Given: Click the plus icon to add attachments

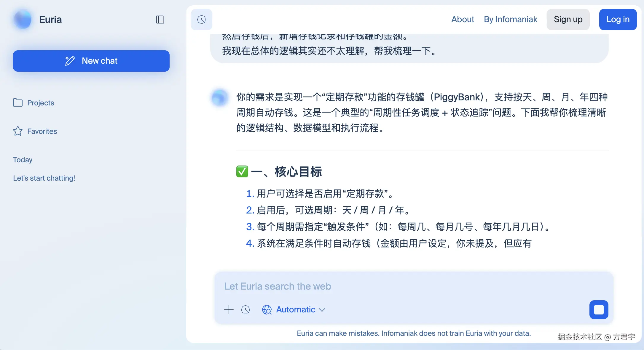Looking at the screenshot, I should (x=229, y=310).
